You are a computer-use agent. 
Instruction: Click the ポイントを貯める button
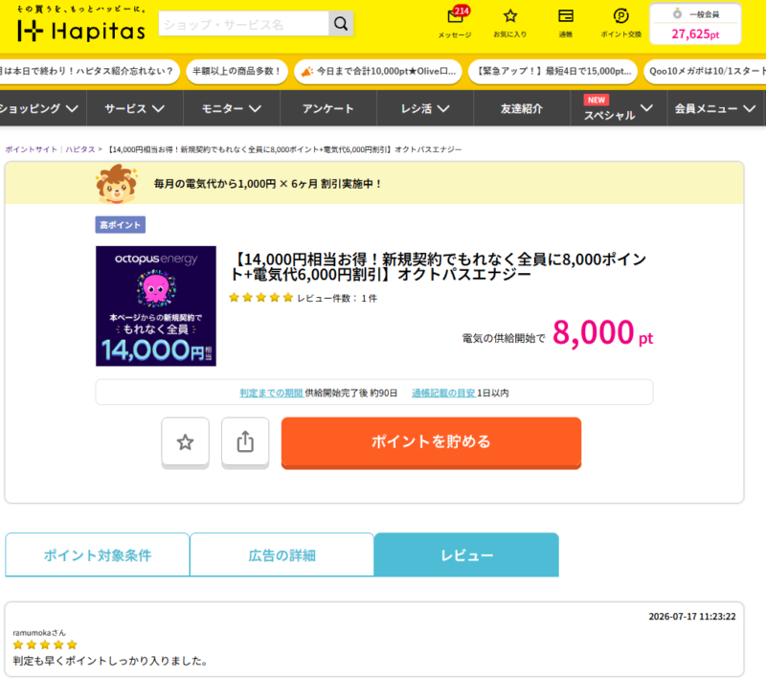[x=431, y=442]
